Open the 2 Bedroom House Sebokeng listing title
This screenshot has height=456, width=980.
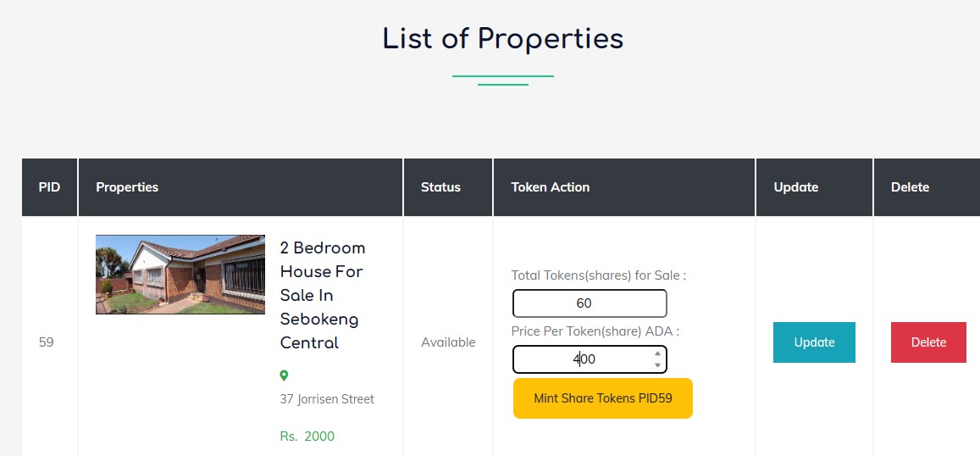click(x=322, y=295)
